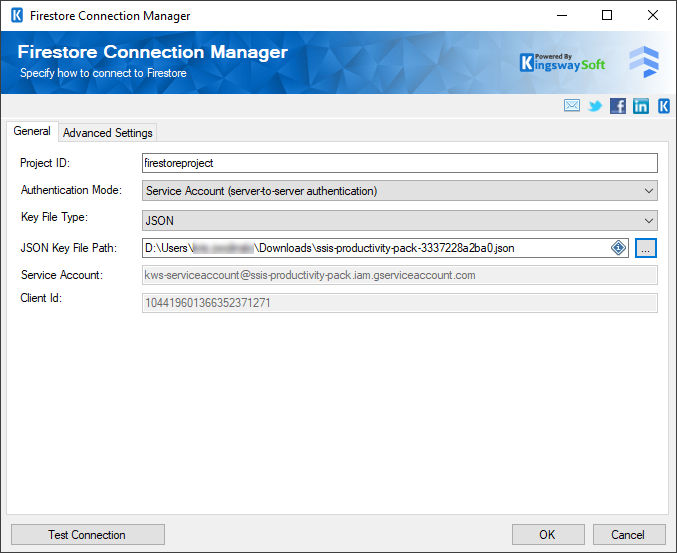Screen dimensions: 677x553
Task: Click the "Authentication Mode:" label
Action: point(71,190)
